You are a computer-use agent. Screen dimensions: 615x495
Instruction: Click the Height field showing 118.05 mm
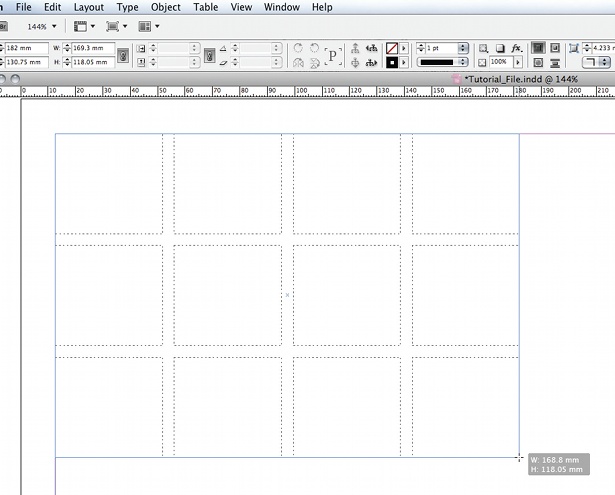pyautogui.click(x=93, y=62)
